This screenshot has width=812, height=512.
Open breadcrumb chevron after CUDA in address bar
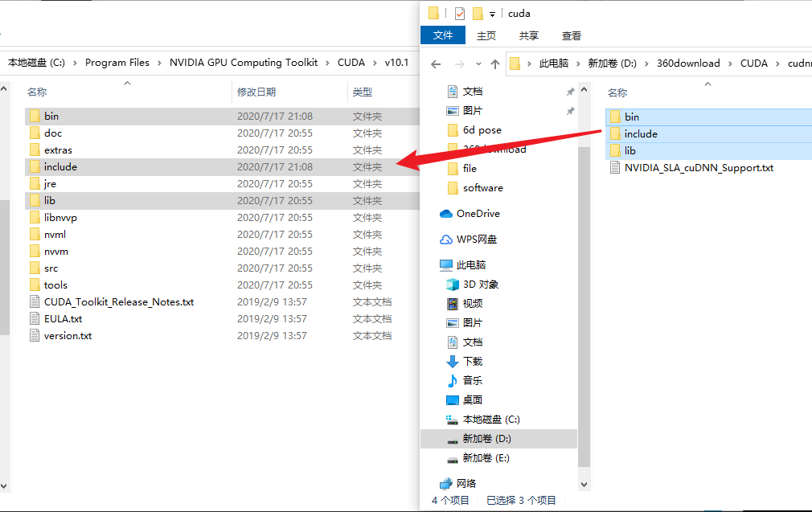coord(777,63)
